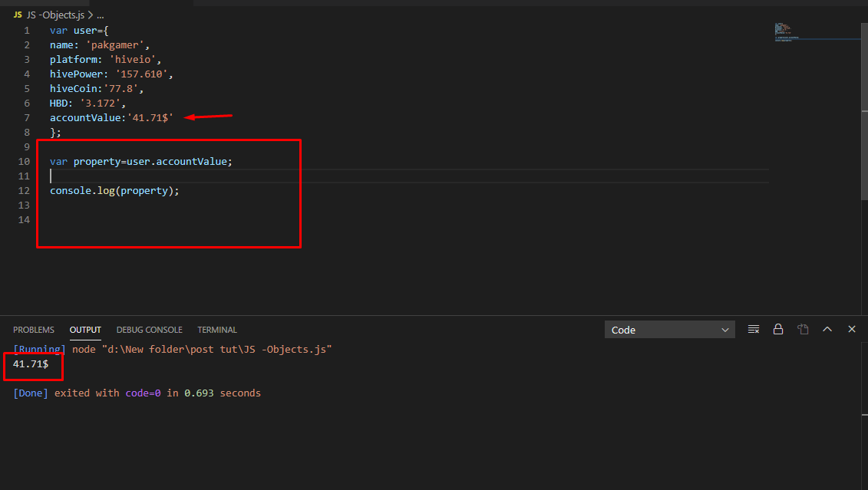Click the closing '};' on line 8
868x490 pixels.
pyautogui.click(x=55, y=133)
